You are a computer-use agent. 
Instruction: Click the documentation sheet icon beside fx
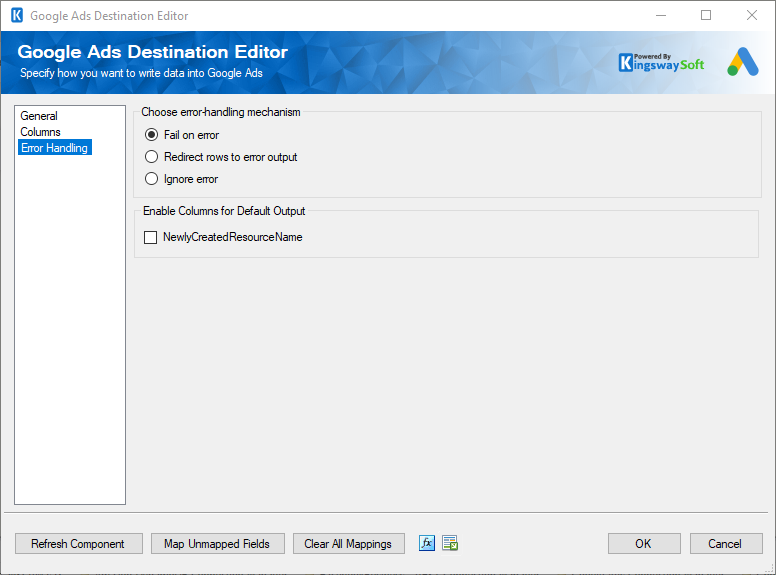(x=450, y=543)
